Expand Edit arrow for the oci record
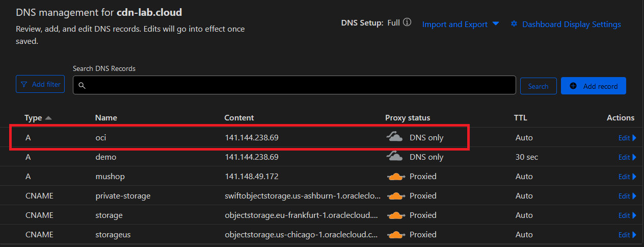This screenshot has height=247, width=644. (634, 138)
